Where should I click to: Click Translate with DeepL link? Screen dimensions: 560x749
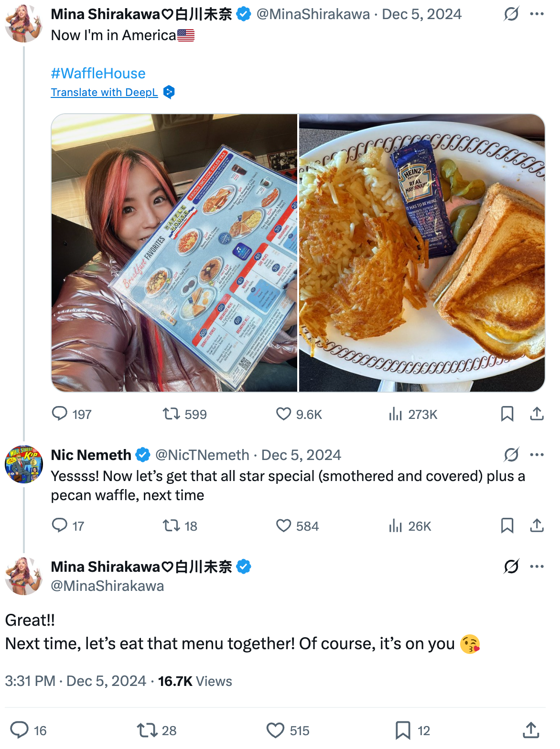click(x=104, y=92)
